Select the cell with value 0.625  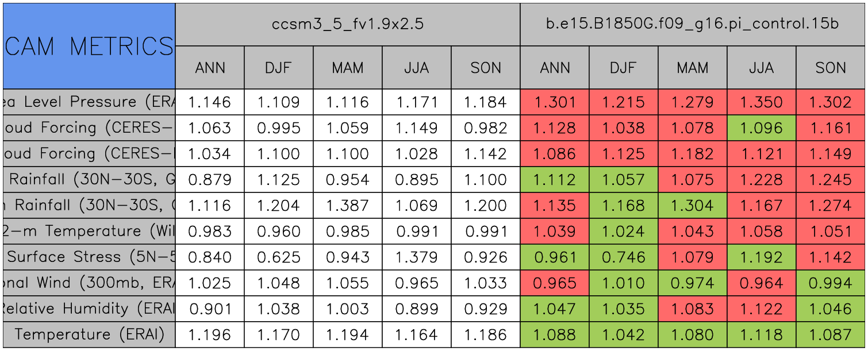click(x=279, y=257)
